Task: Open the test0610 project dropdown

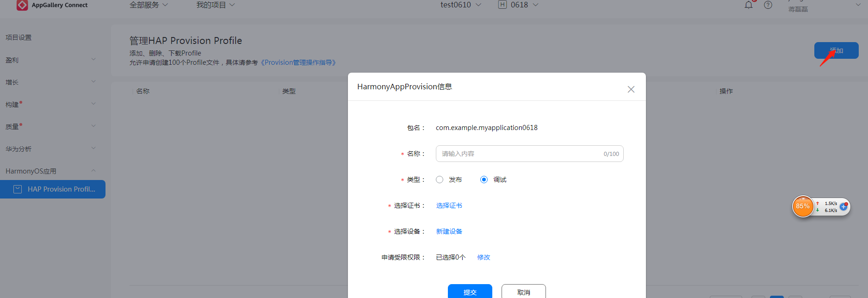Action: 461,5
